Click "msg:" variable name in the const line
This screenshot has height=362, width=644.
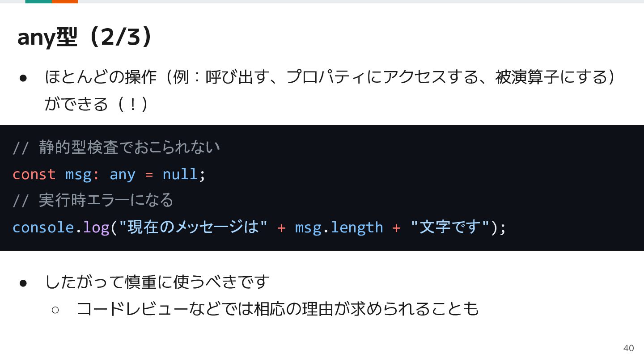click(82, 174)
